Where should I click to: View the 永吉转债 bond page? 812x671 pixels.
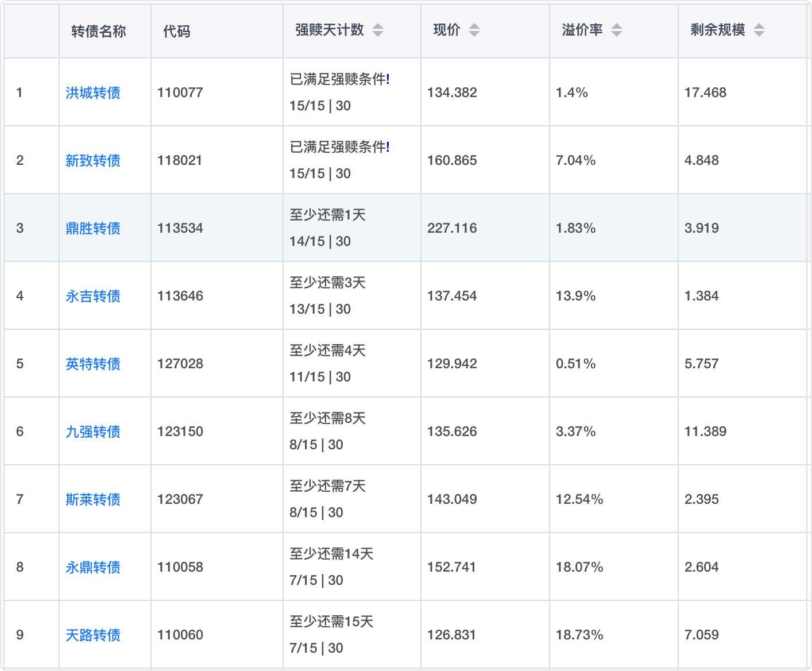[93, 296]
